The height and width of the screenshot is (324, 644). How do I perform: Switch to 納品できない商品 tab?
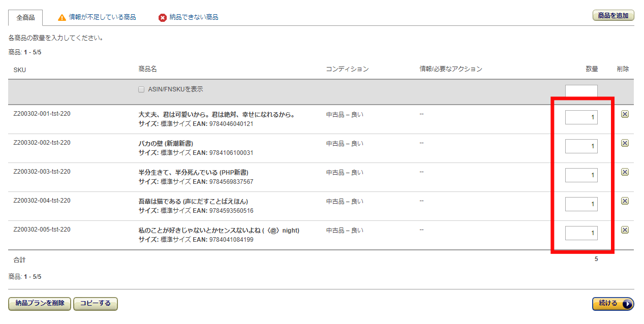pos(194,17)
